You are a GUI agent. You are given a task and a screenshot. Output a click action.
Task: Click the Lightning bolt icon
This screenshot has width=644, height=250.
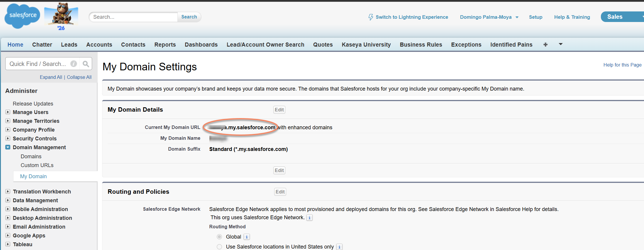click(x=371, y=17)
